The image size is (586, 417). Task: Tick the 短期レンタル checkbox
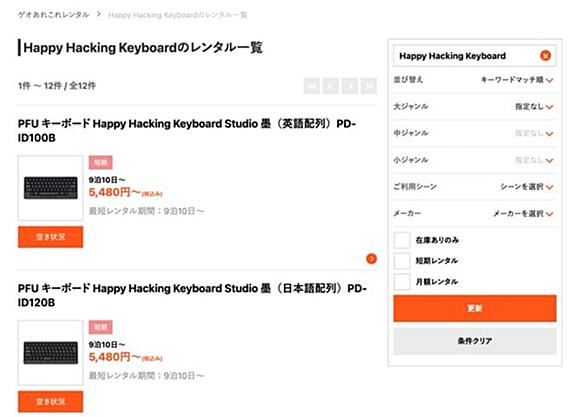click(x=402, y=260)
